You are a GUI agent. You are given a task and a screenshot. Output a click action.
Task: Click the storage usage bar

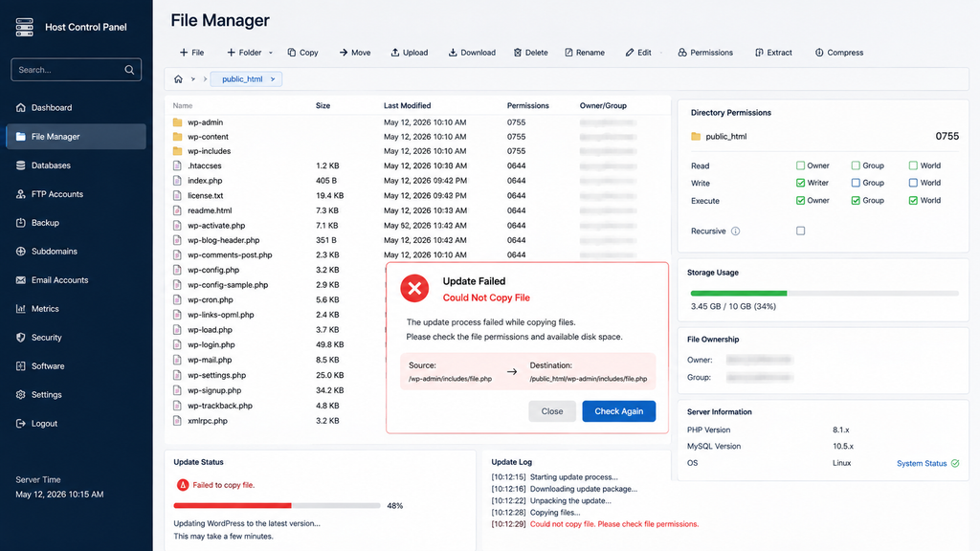pyautogui.click(x=824, y=293)
